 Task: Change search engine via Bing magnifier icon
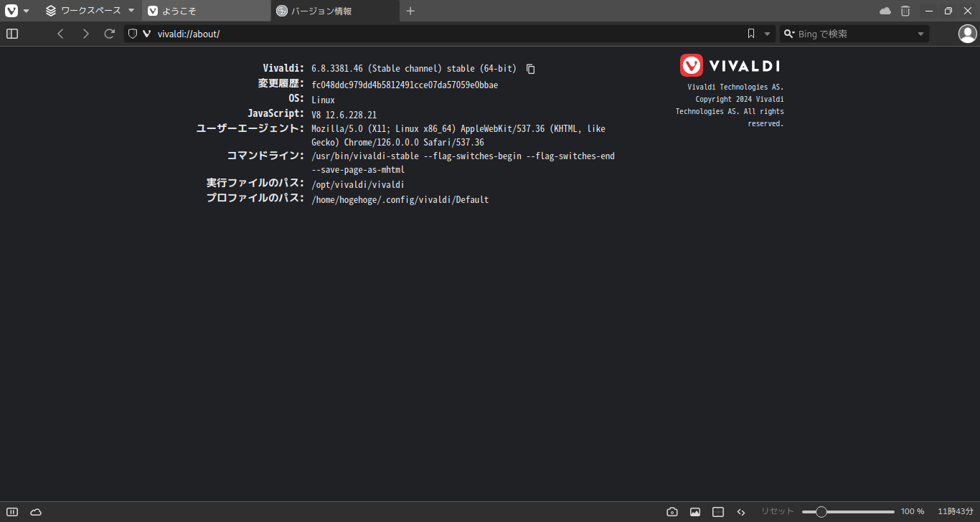coord(789,34)
